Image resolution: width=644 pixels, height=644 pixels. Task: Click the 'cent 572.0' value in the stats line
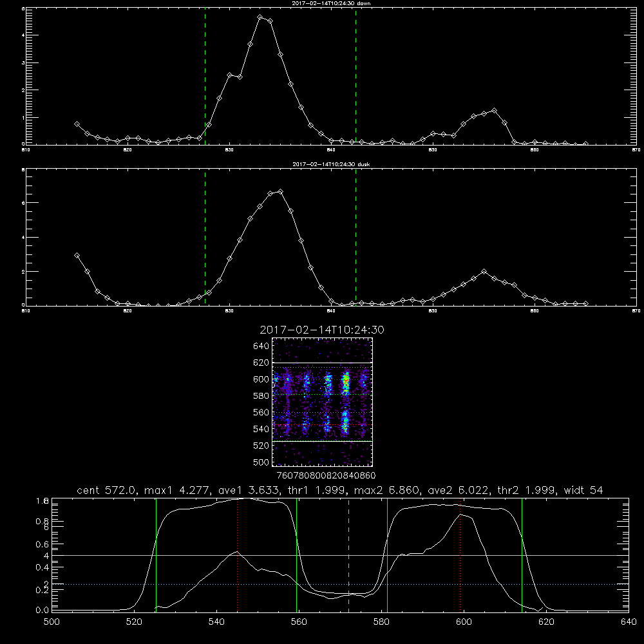(x=108, y=490)
